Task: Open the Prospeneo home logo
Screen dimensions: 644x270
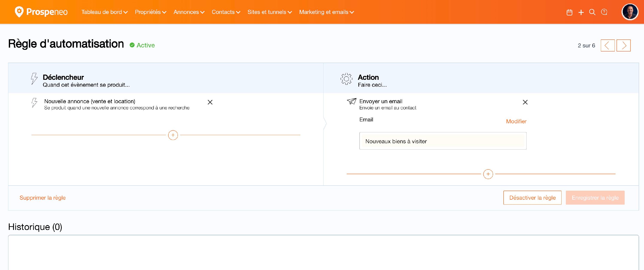Action: pos(41,12)
